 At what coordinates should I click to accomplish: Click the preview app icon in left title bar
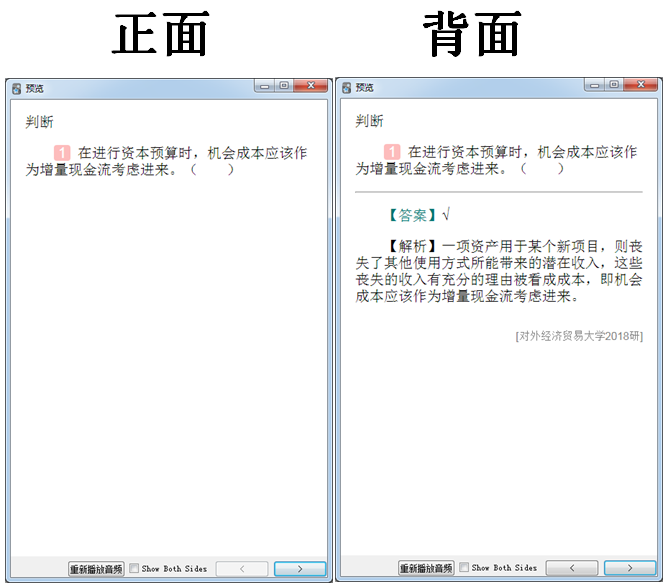[17, 89]
